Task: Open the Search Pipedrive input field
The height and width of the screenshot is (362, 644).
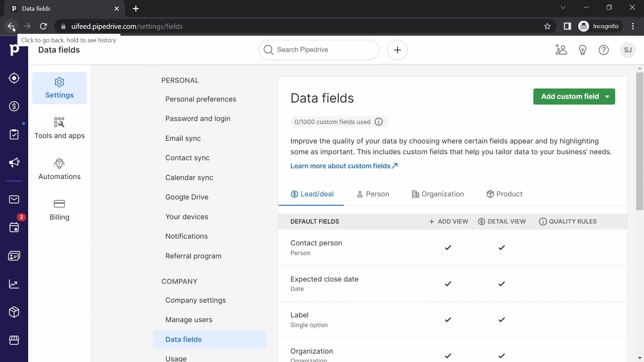Action: 319,50
